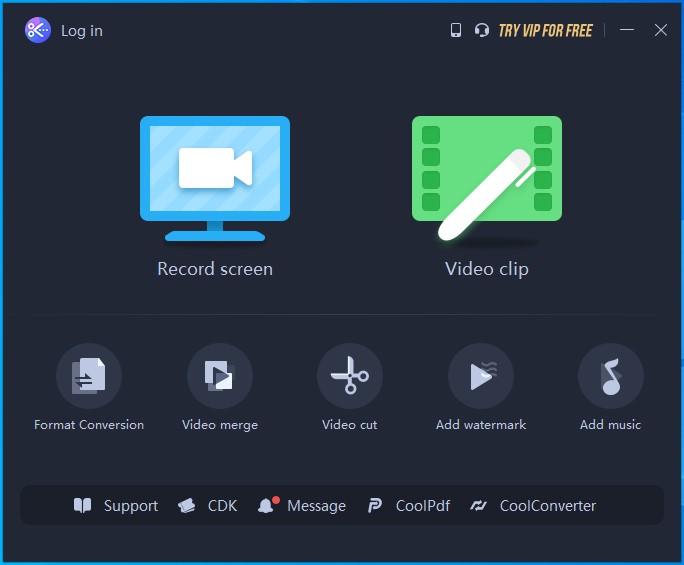Screen dimensions: 684x565
Task: Close the application window
Action: click(661, 30)
